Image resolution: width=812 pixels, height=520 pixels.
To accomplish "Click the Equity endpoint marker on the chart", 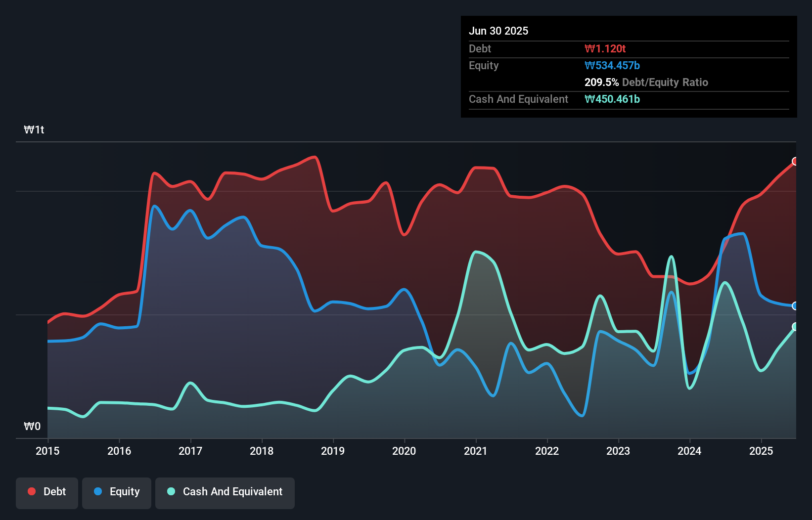I will [x=795, y=306].
